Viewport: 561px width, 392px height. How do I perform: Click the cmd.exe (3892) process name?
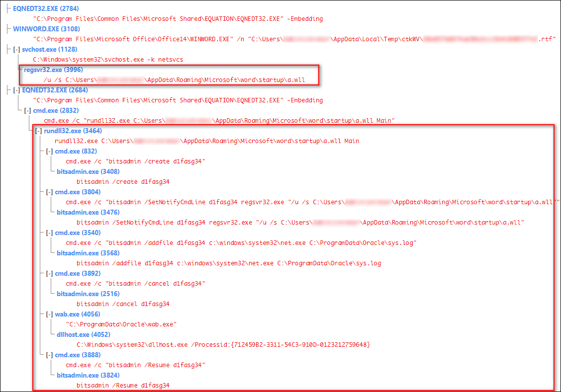(x=78, y=273)
